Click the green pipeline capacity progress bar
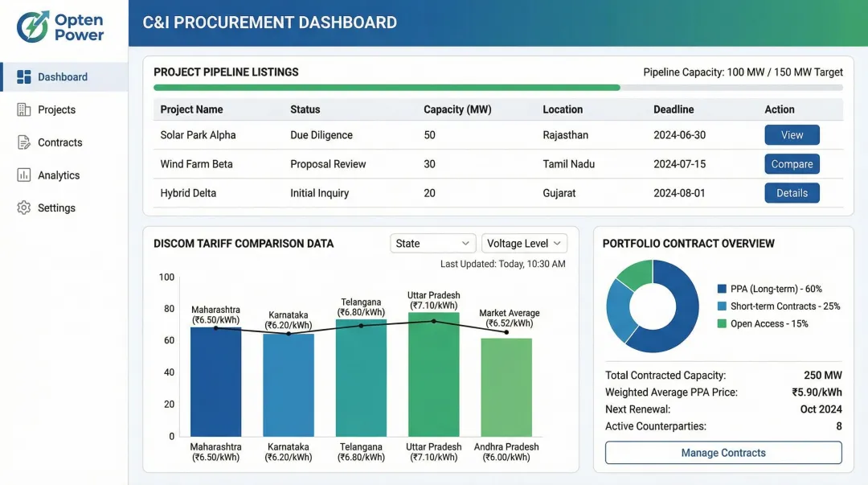The width and height of the screenshot is (868, 485). [x=386, y=87]
